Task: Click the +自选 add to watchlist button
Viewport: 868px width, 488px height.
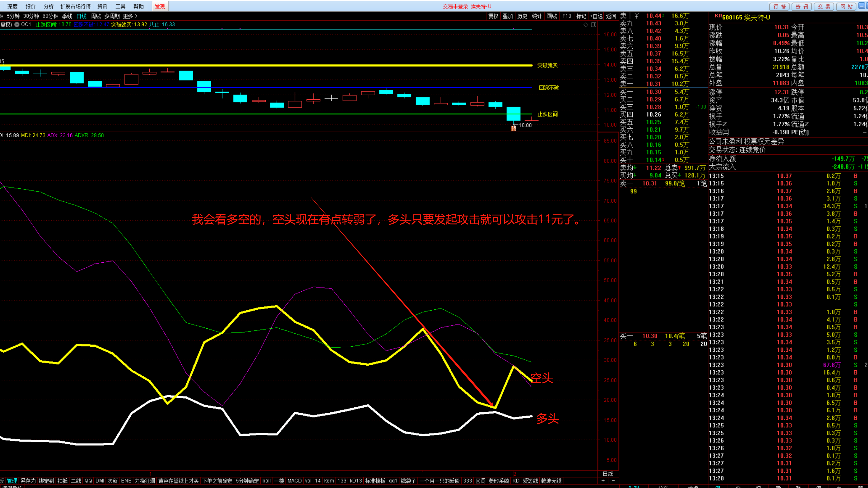Action: [596, 16]
